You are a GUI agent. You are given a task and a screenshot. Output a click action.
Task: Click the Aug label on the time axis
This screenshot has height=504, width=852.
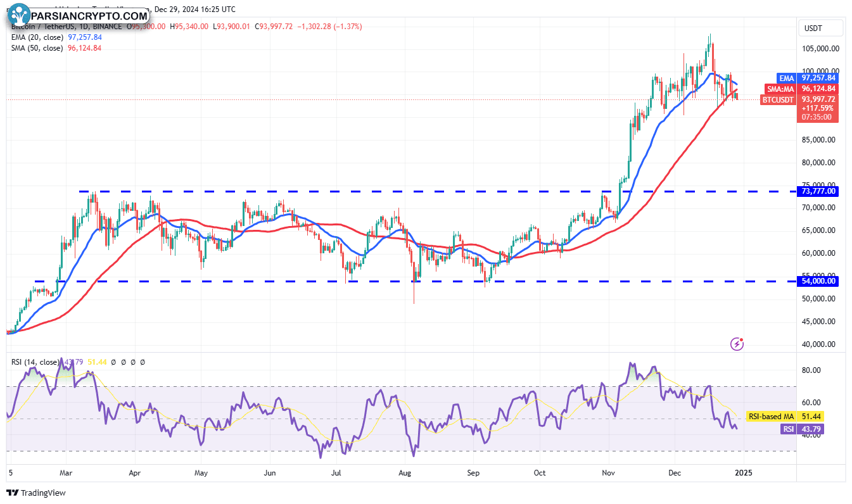coord(406,473)
